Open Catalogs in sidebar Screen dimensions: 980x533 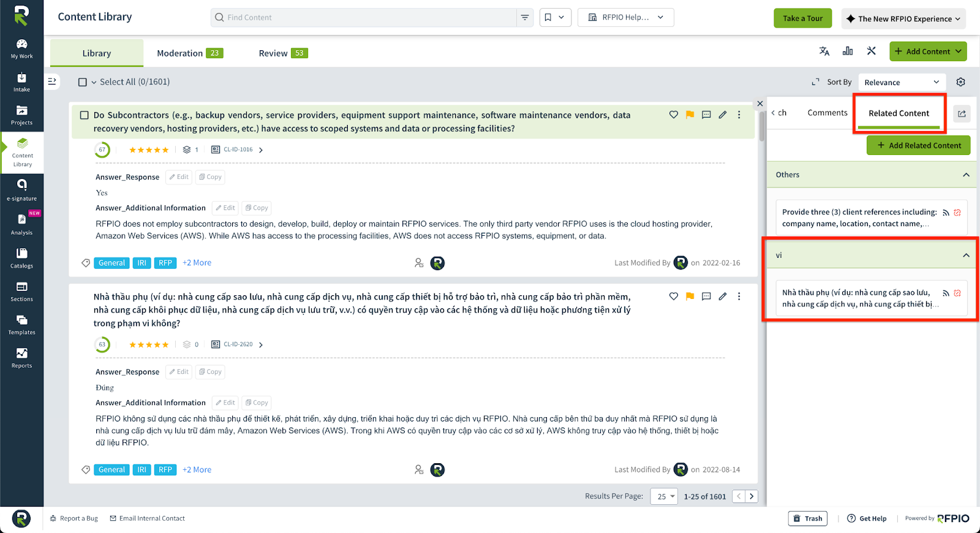[21, 258]
